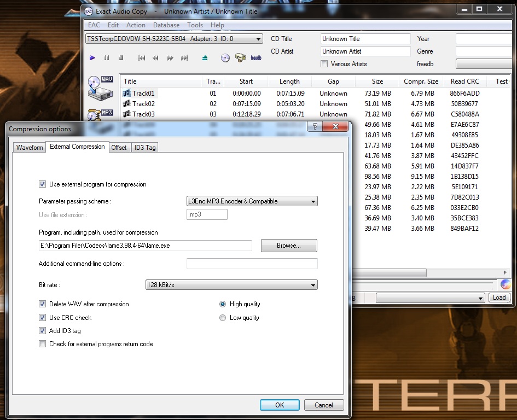The width and height of the screenshot is (517, 420).
Task: Uncheck Delete WAV after compression
Action: coord(42,304)
